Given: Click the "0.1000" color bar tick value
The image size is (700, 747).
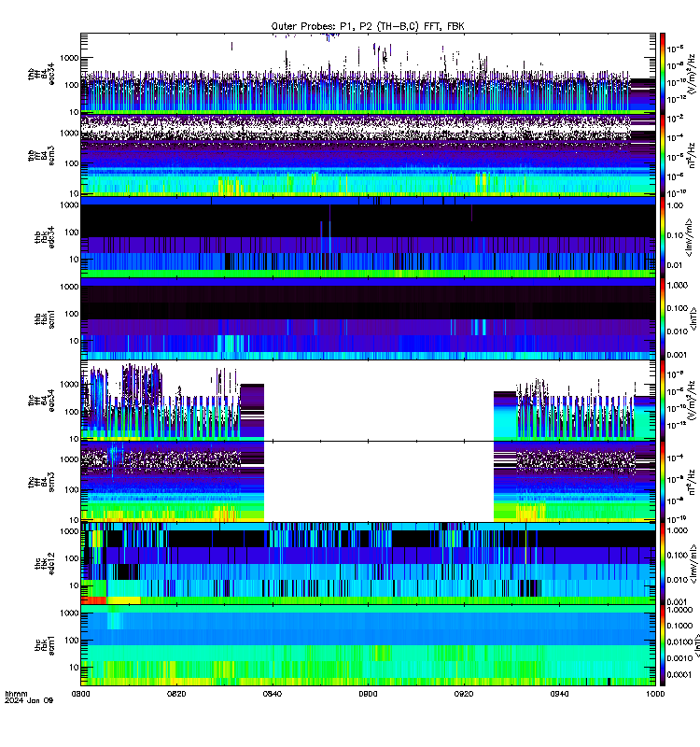Looking at the screenshot, I should (x=679, y=626).
